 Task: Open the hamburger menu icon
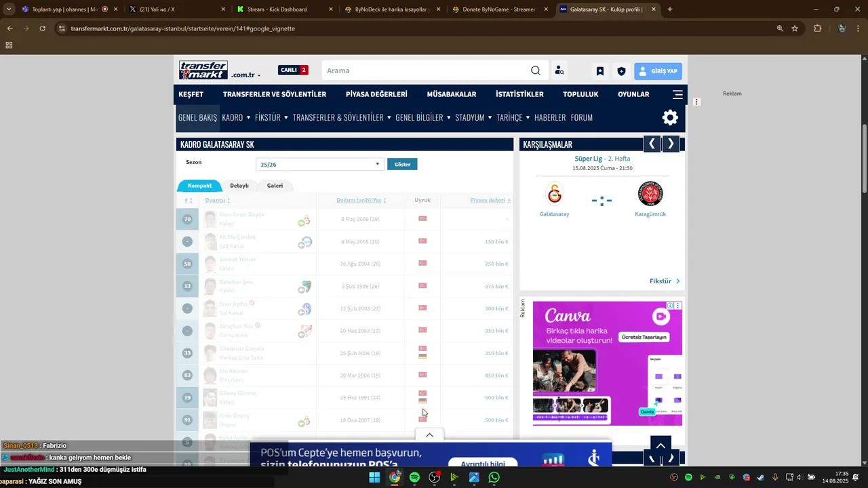click(x=677, y=94)
